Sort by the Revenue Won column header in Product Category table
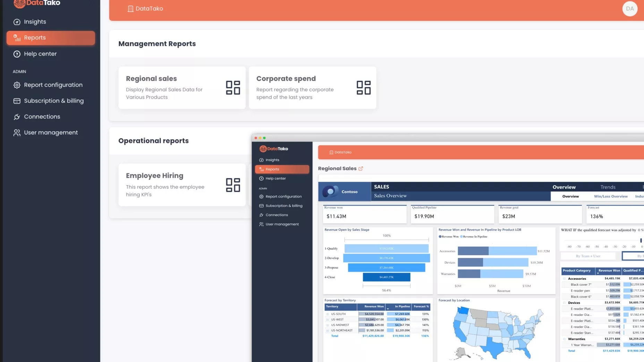This screenshot has width=644, height=362. [609, 271]
